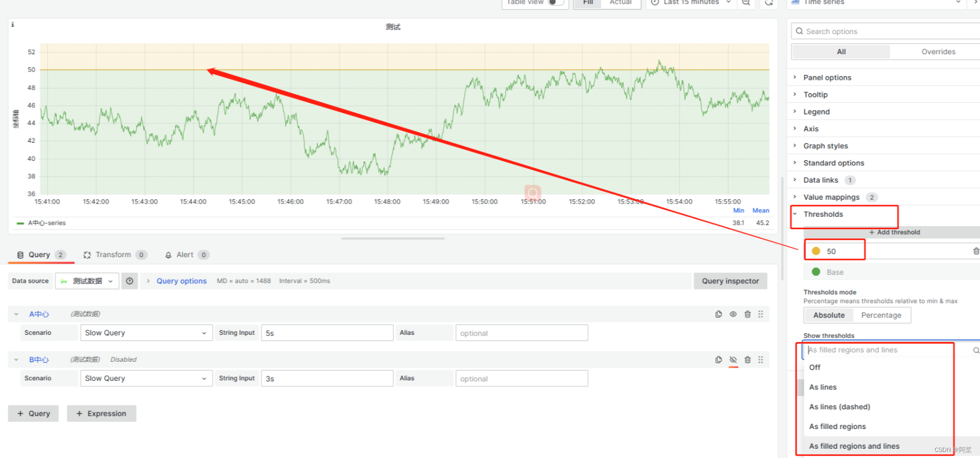The height and width of the screenshot is (458, 980).
Task: Refresh the panel with the circular arrow icon
Action: click(x=768, y=3)
